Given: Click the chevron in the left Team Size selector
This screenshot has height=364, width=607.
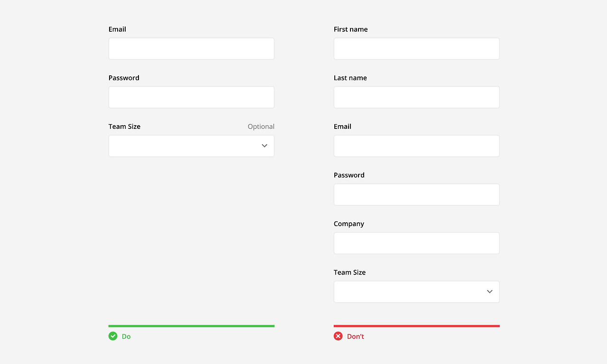Looking at the screenshot, I should (x=264, y=146).
